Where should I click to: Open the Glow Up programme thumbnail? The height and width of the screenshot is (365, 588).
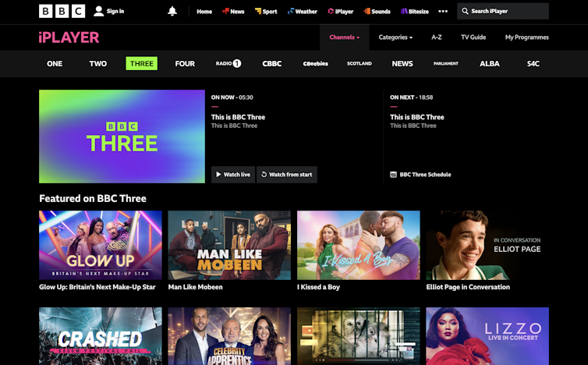101,245
